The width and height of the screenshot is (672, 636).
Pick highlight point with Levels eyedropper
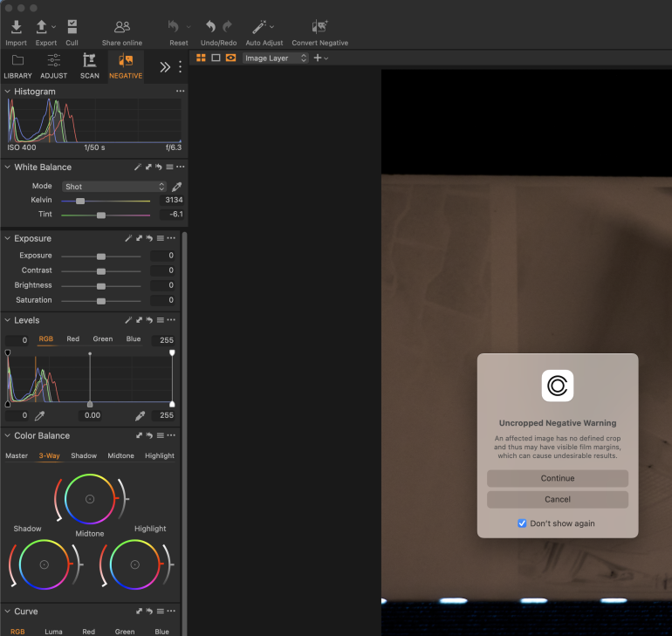pos(141,415)
